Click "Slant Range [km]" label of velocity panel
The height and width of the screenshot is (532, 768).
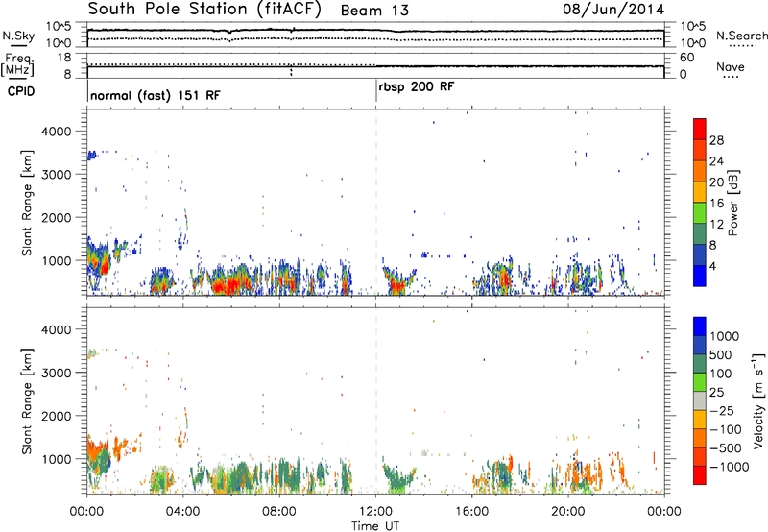click(x=27, y=400)
